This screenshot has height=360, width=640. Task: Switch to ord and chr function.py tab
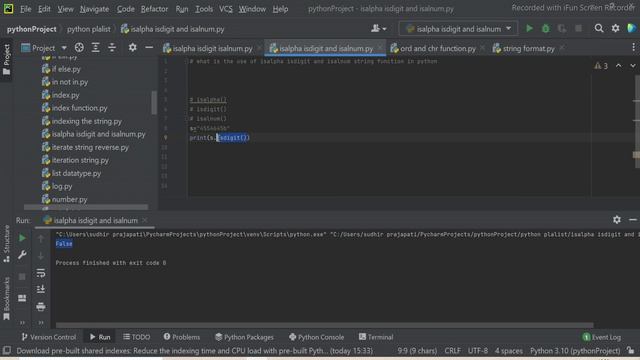(438, 48)
